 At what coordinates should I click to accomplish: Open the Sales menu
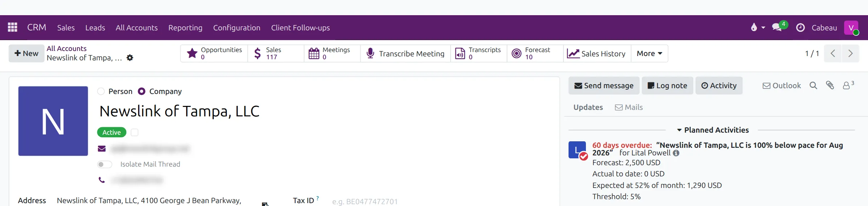[66, 28]
